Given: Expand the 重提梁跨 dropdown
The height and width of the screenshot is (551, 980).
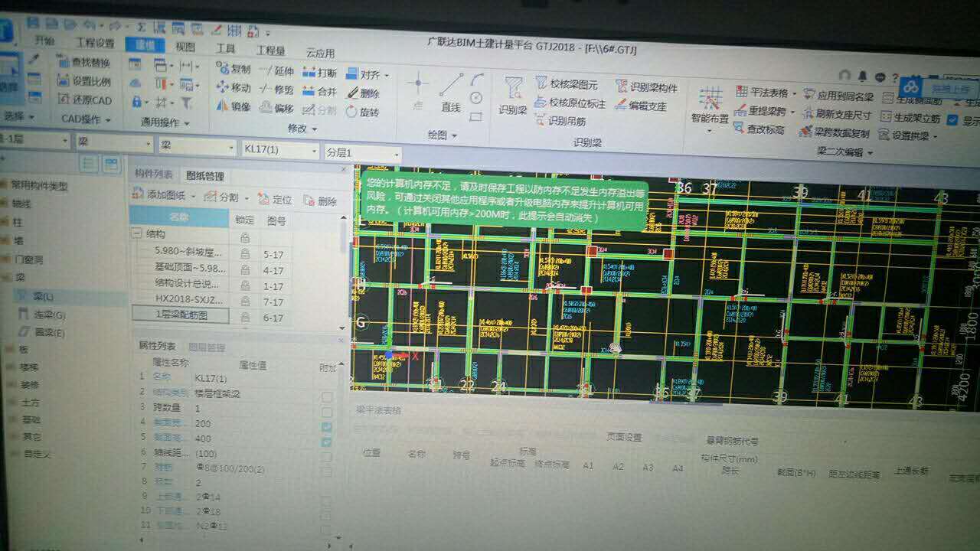Looking at the screenshot, I should pyautogui.click(x=791, y=112).
